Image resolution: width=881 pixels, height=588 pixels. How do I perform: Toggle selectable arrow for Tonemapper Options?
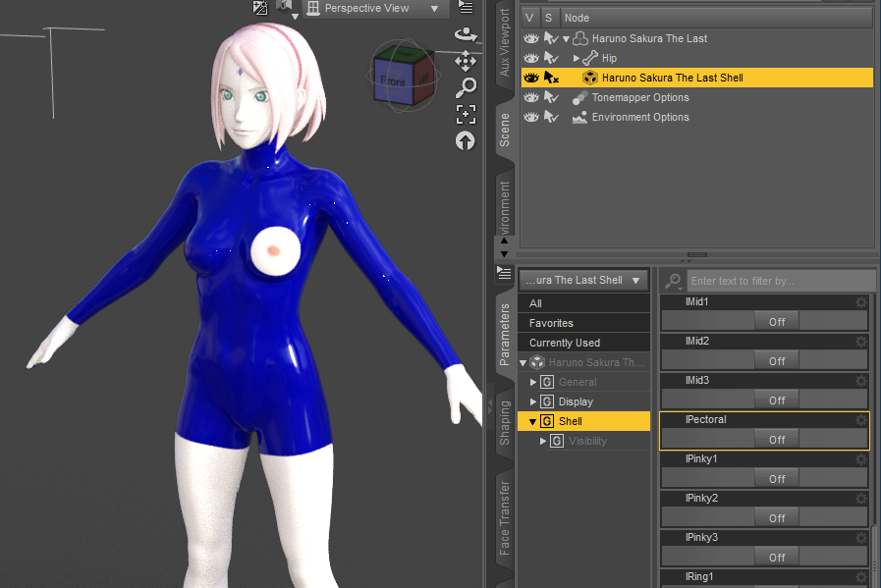click(x=551, y=97)
